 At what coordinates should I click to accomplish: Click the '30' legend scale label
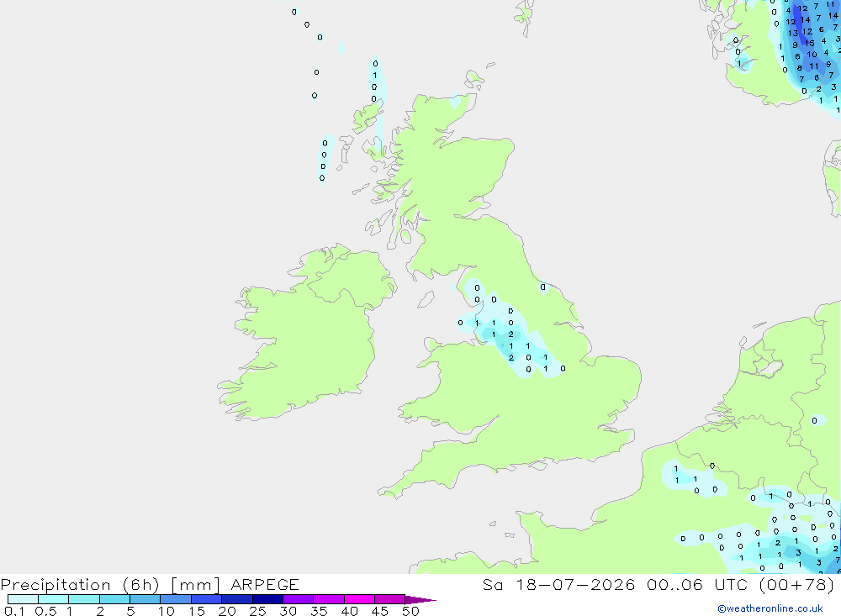click(x=288, y=611)
